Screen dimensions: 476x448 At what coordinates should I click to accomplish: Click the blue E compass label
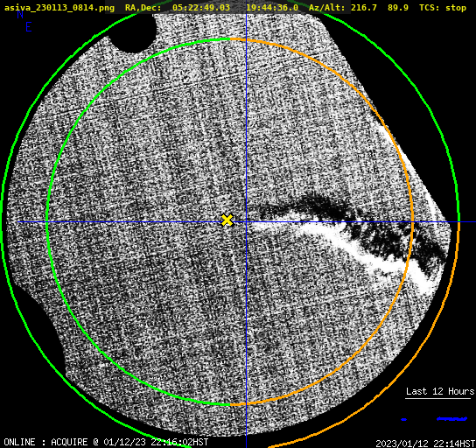click(29, 27)
